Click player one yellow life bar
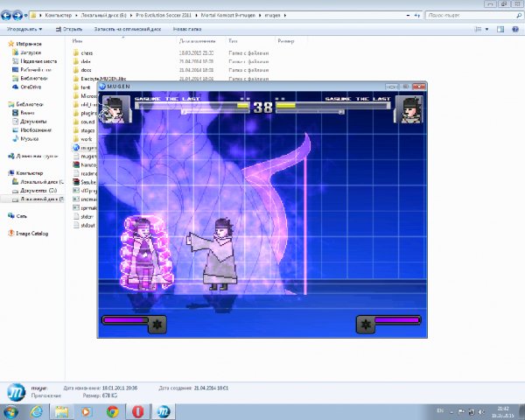525x420 pixels. click(242, 106)
